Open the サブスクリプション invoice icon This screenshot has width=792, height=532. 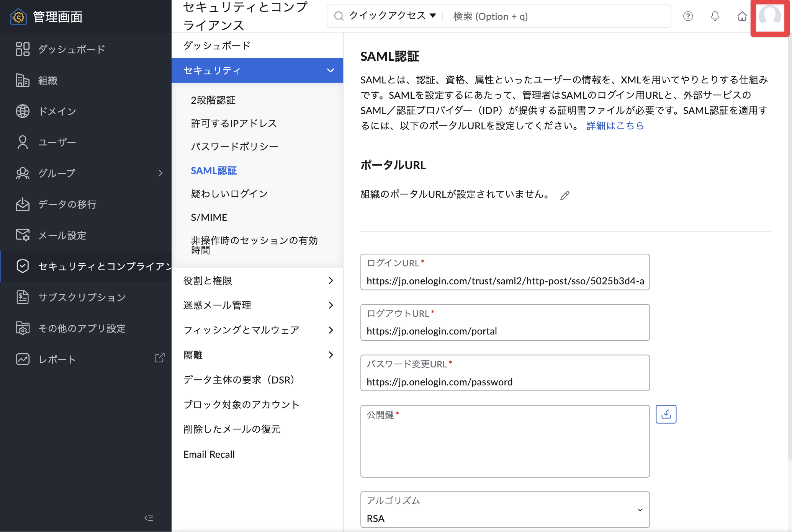pyautogui.click(x=23, y=297)
